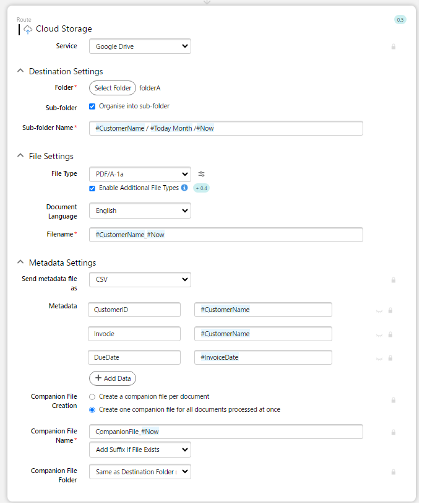Click the CustomerID metadata key field

[134, 310]
